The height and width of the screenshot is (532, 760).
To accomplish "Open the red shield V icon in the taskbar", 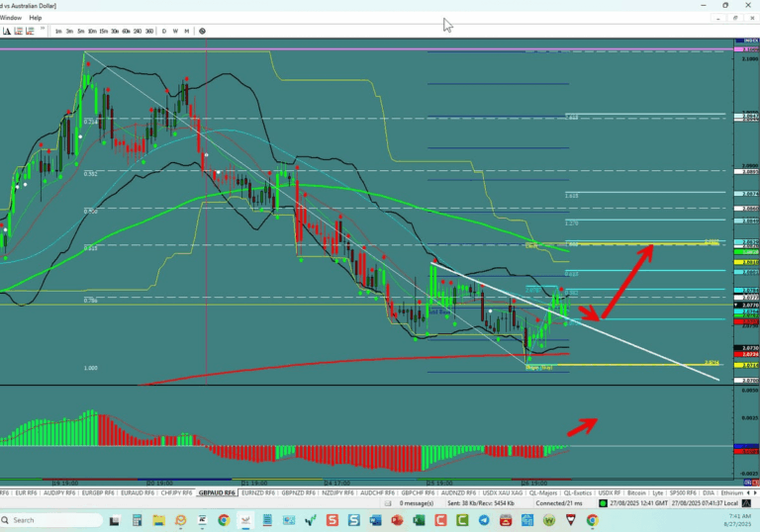I will (x=570, y=520).
